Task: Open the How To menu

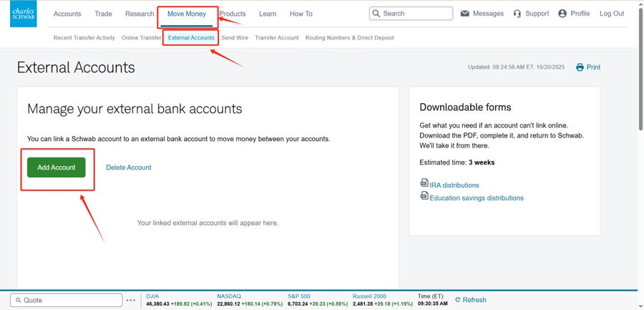Action: (301, 14)
